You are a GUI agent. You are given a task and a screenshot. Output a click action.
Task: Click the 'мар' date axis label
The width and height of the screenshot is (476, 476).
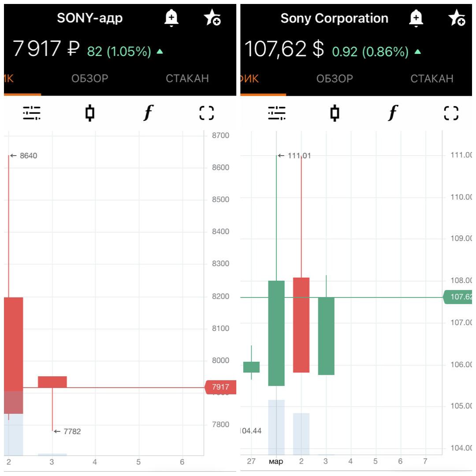(x=276, y=461)
